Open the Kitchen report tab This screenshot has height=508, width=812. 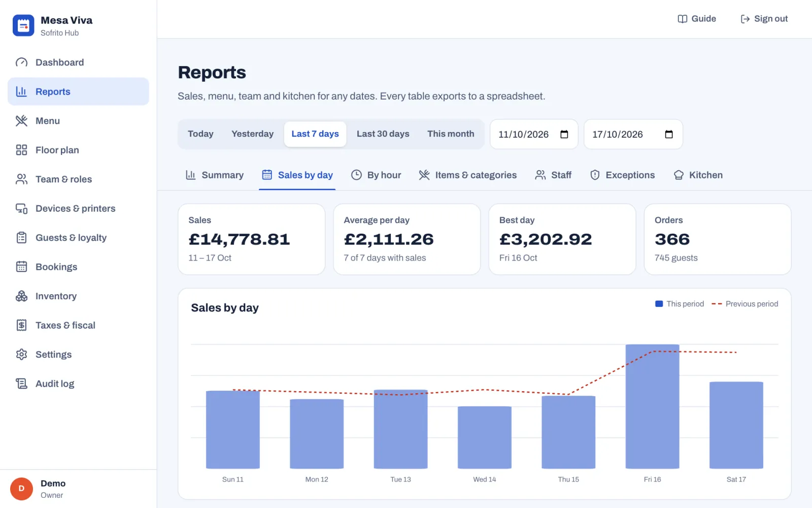[x=698, y=175]
